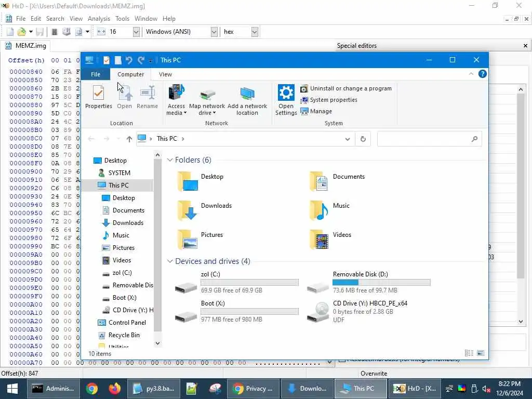Click navigation pane scroll down arrow

[157, 343]
